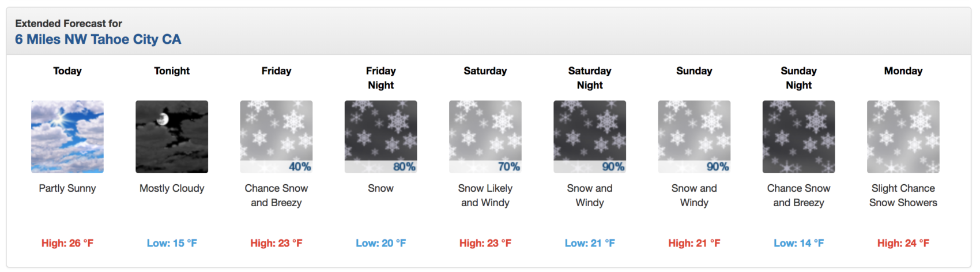
Task: Select the Friday 40% snow icon
Action: [x=276, y=137]
